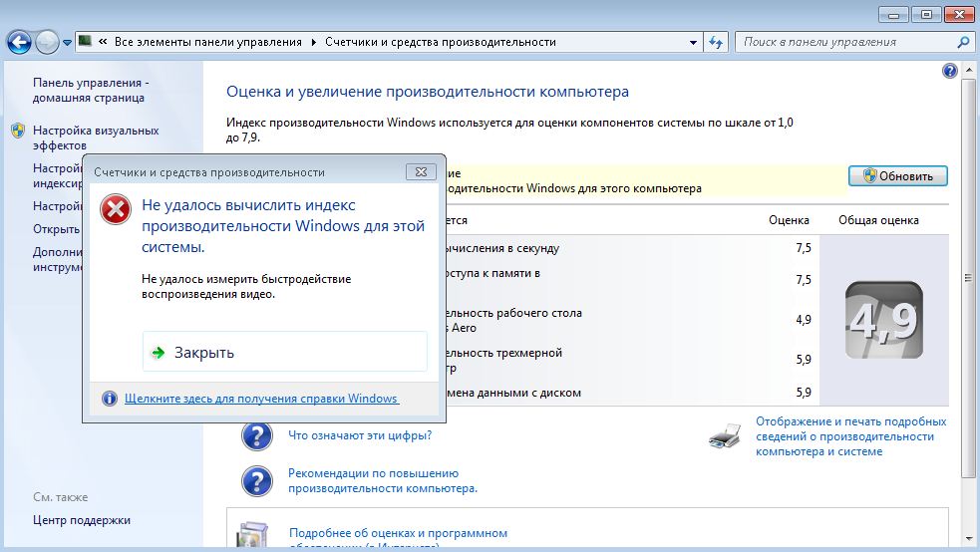This screenshot has width=980, height=552.
Task: Select 'Все элементы панели управления' breadcrumb
Action: pyautogui.click(x=208, y=42)
